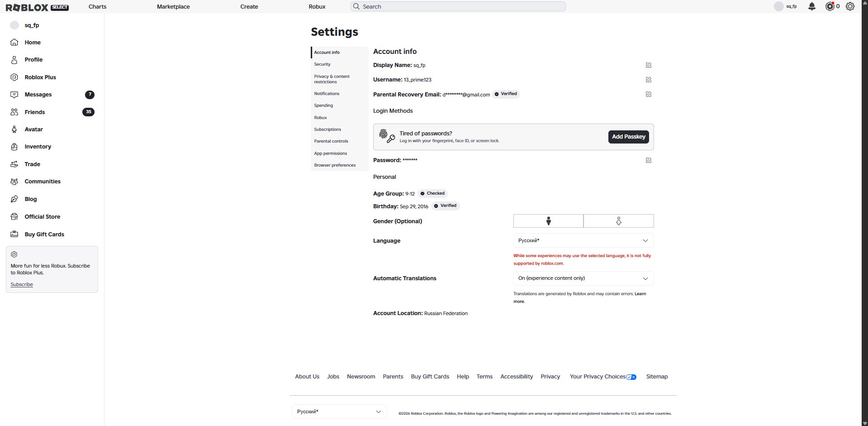This screenshot has height=426, width=868.
Task: Click the Buy Gift Cards sidebar icon
Action: point(14,234)
